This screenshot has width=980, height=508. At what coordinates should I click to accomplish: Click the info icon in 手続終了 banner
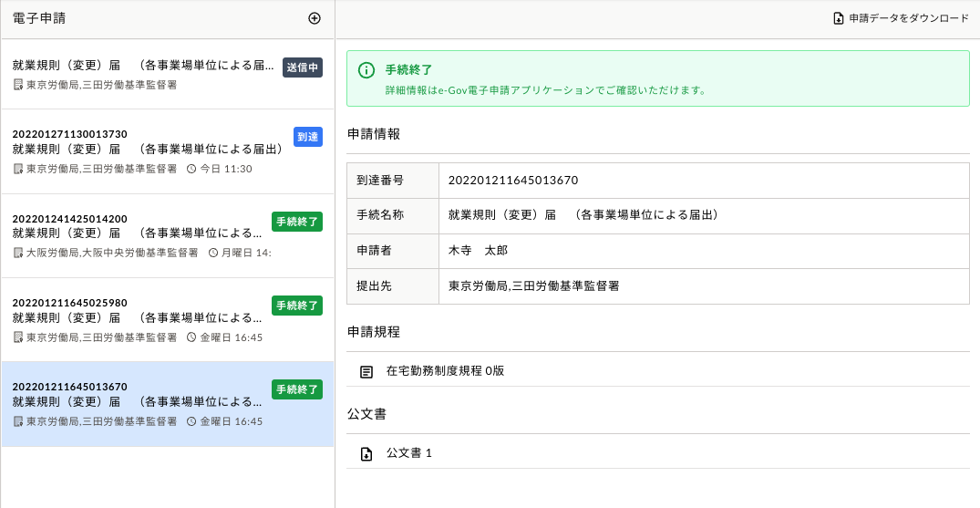[366, 70]
